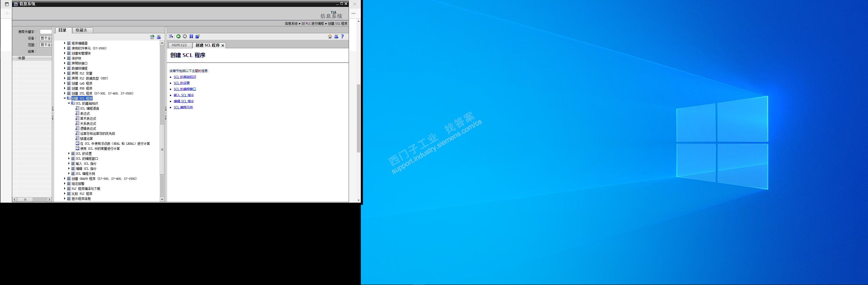Click the Home page house icon

click(330, 36)
